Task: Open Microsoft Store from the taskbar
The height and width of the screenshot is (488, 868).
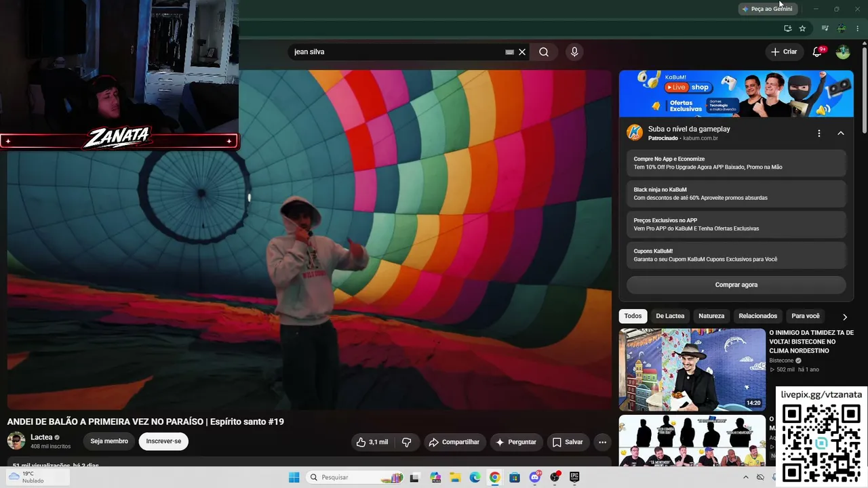Action: tap(515, 477)
